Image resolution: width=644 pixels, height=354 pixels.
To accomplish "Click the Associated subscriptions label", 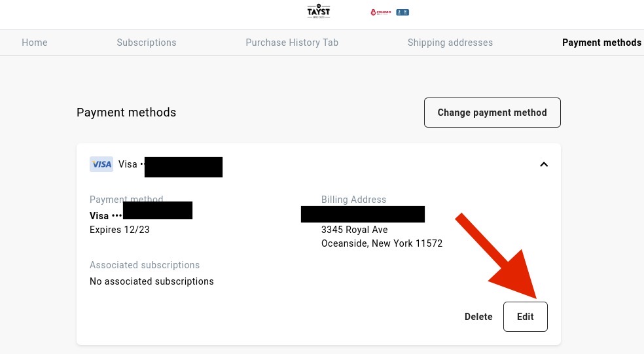I will pyautogui.click(x=145, y=265).
